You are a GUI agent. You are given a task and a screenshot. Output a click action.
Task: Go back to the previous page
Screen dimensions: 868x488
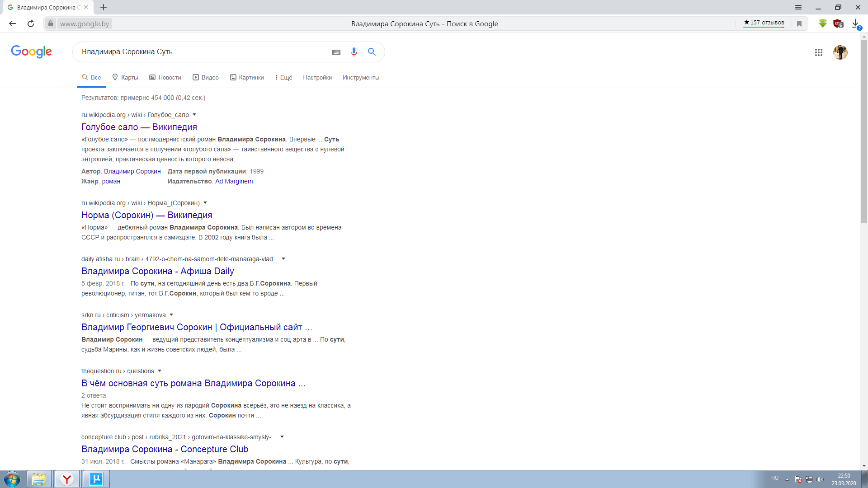[13, 23]
